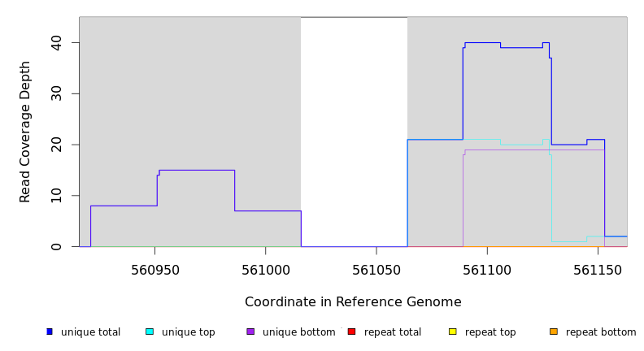Click the blue unique total legend swatch

[x=50, y=331]
